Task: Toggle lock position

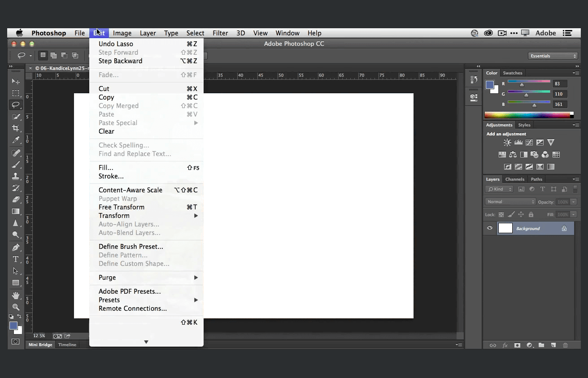Action: 521,215
